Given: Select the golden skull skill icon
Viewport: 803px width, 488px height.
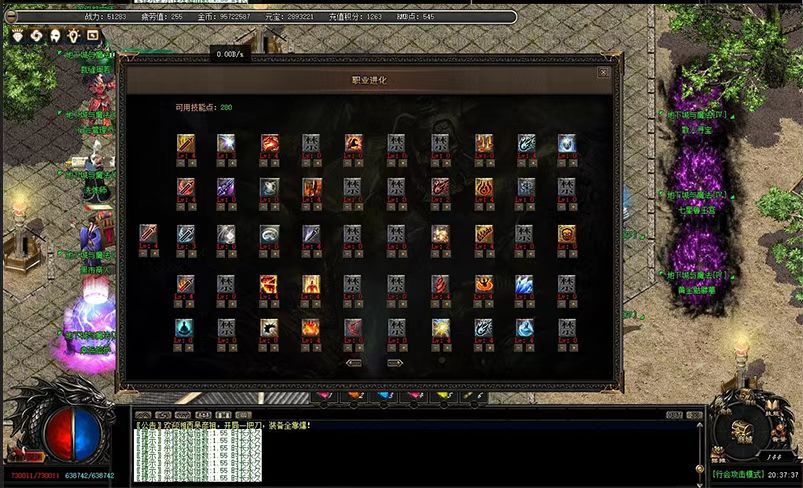Looking at the screenshot, I should coord(567,234).
